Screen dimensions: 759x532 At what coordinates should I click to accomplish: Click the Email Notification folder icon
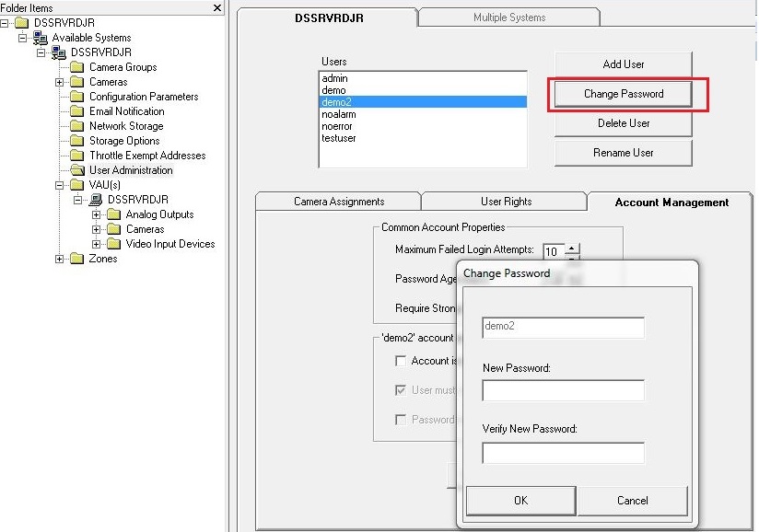pyautogui.click(x=77, y=111)
